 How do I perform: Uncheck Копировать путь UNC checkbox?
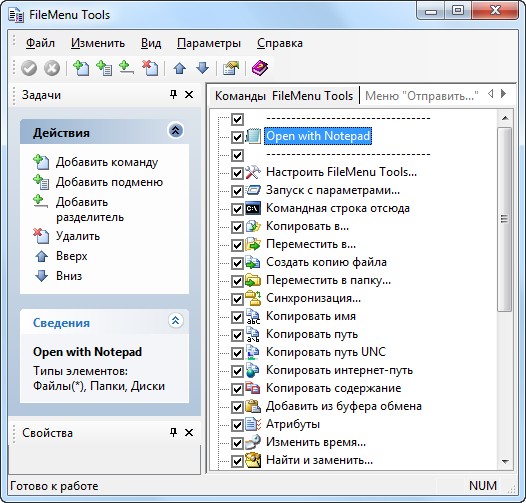point(238,353)
